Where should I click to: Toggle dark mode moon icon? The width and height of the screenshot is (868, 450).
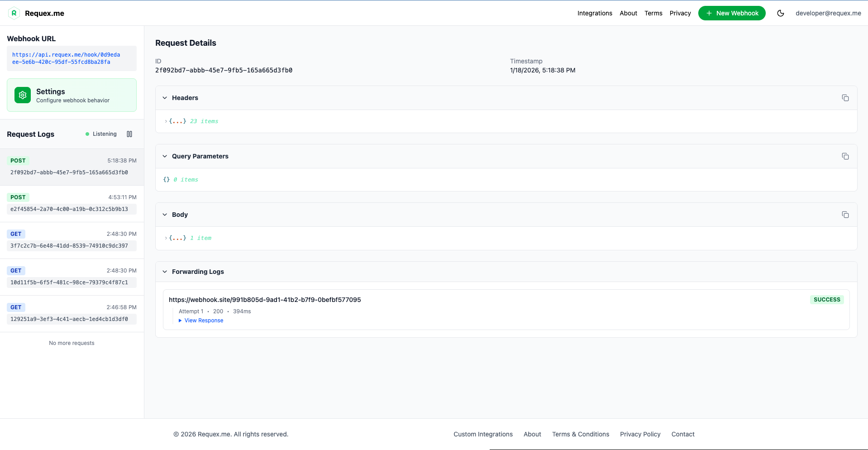pyautogui.click(x=781, y=13)
